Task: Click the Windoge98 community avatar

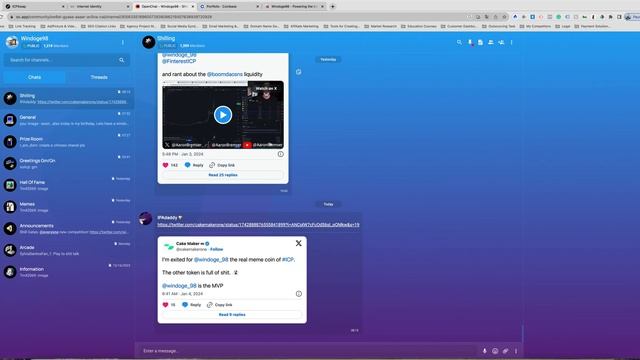Action: (12, 42)
